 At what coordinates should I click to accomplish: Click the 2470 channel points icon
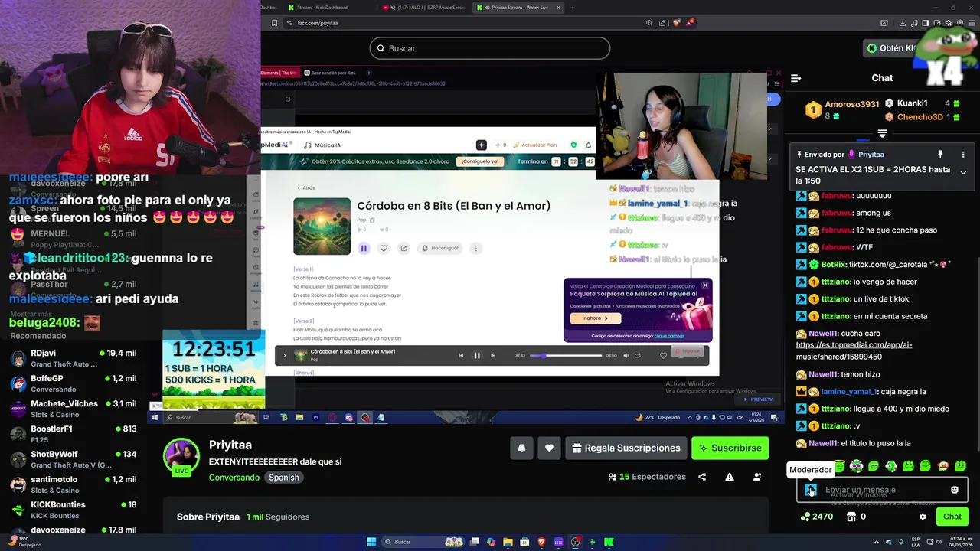coord(805,517)
